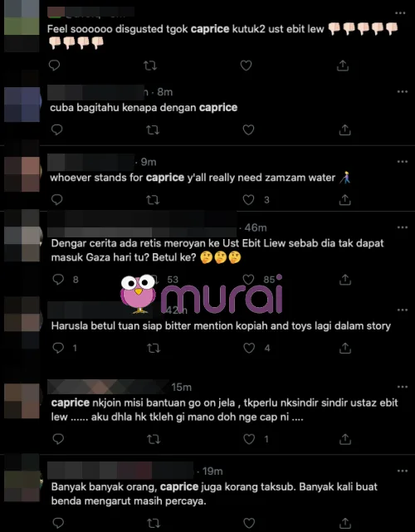This screenshot has width=415, height=532.
Task: Retweet the 'nkjoin misi bantuan' tweet
Action: [x=154, y=439]
